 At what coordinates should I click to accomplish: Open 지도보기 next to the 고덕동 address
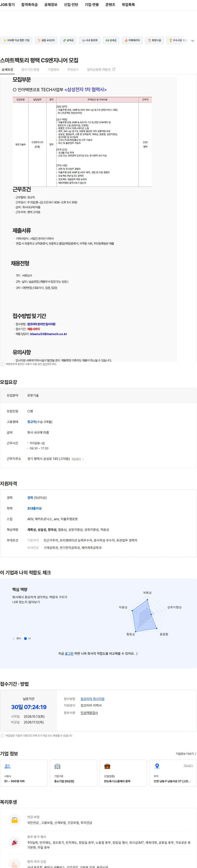(x=76, y=459)
